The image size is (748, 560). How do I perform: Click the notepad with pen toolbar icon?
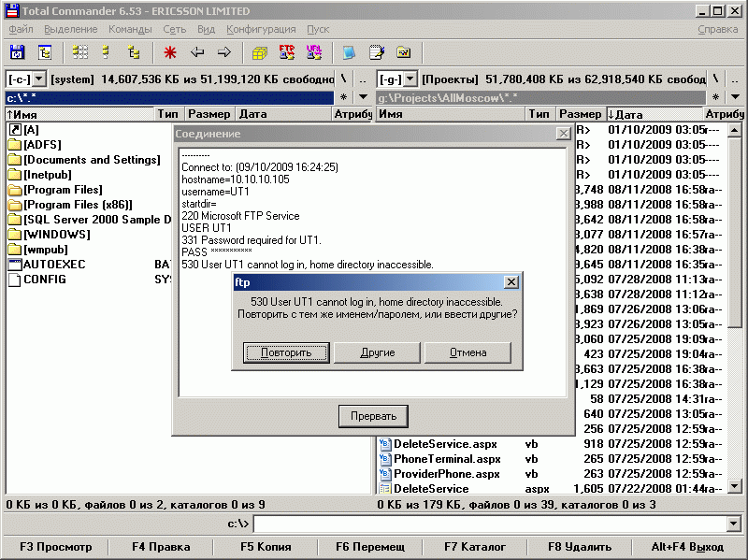click(x=377, y=52)
